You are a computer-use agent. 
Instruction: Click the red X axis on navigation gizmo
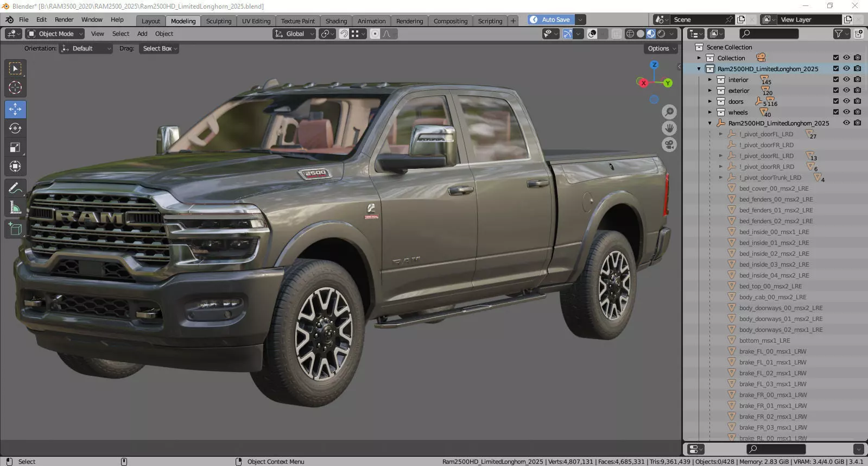tap(643, 83)
